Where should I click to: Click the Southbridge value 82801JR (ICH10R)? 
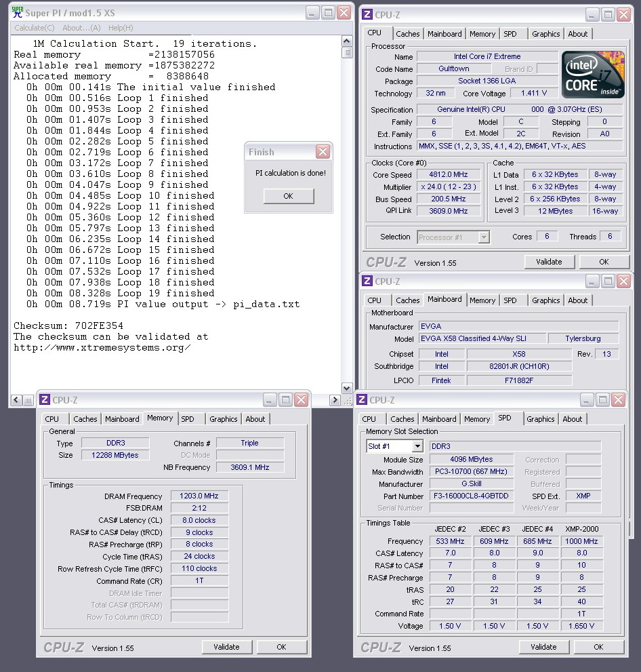(x=519, y=366)
